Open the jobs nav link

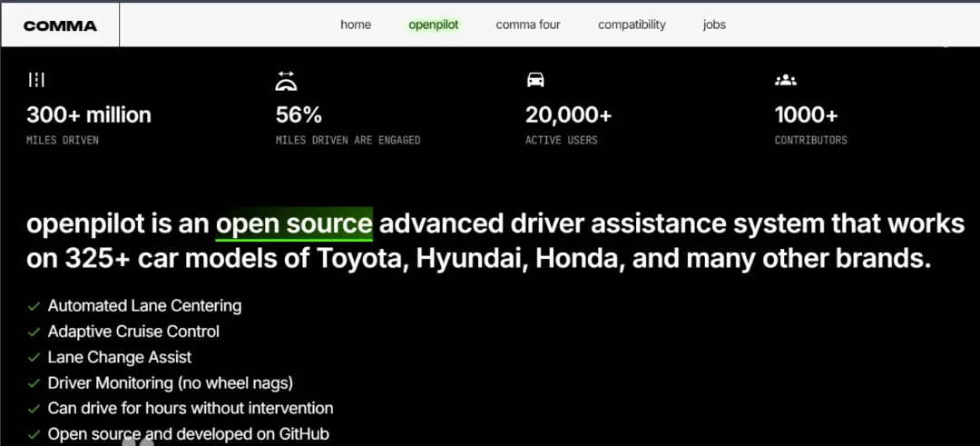pos(714,25)
